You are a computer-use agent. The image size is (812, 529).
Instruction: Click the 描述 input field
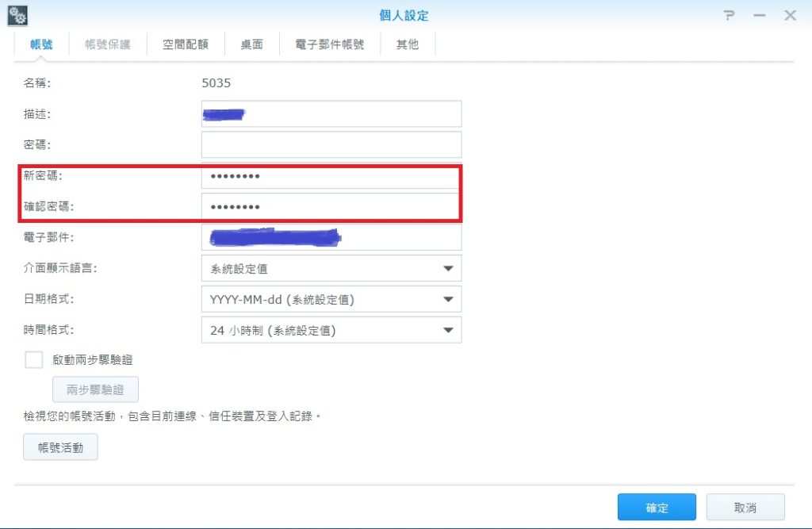[331, 114]
